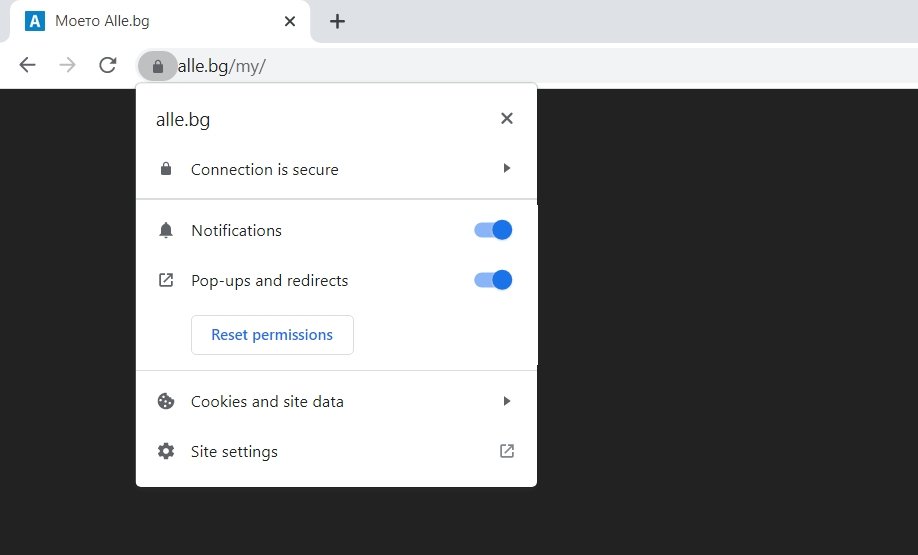
Task: Click the Notifications bell icon
Action: [166, 230]
